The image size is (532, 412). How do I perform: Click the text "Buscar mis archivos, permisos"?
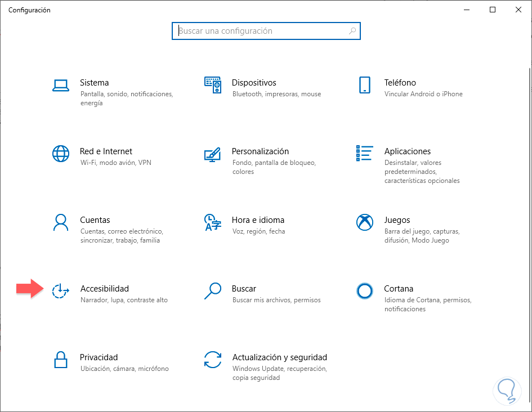[x=276, y=300]
